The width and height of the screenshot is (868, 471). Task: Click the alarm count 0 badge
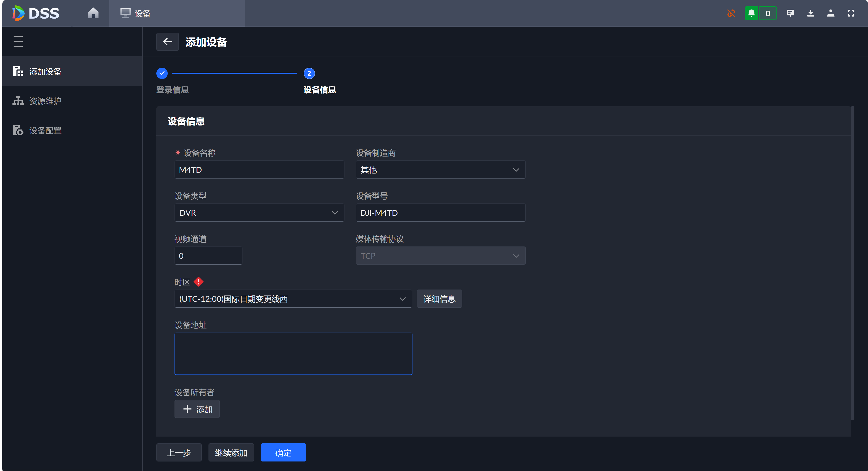(768, 13)
